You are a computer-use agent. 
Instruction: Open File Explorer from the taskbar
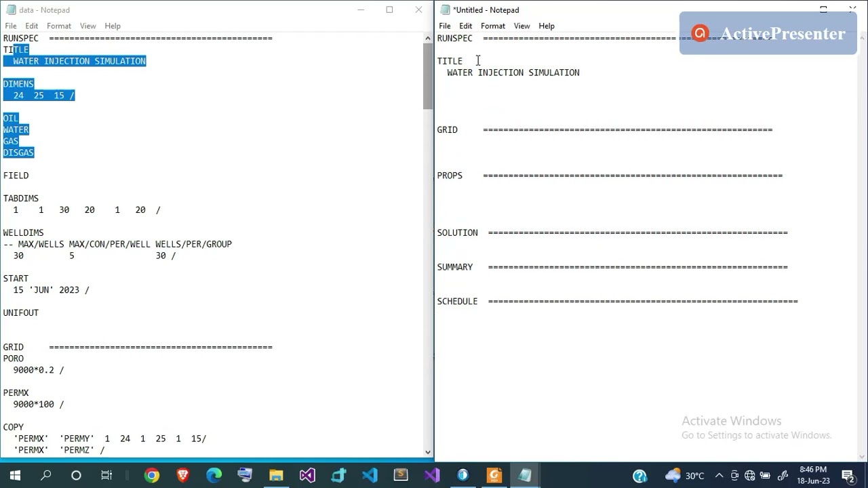tap(276, 476)
